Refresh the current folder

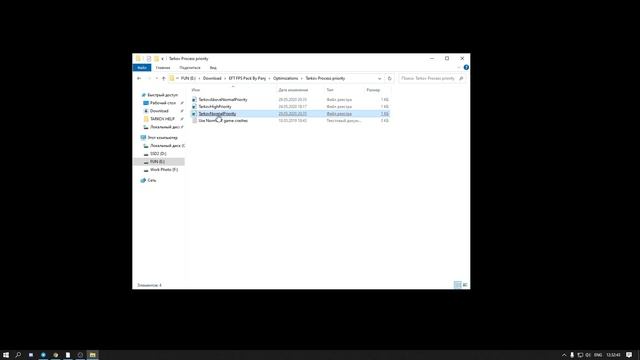coord(389,78)
